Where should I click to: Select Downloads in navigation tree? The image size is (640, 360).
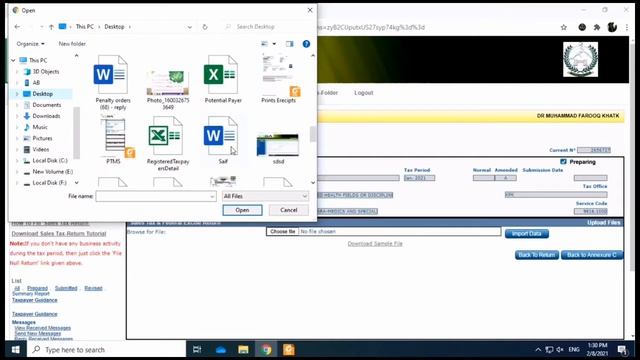[x=42, y=116]
